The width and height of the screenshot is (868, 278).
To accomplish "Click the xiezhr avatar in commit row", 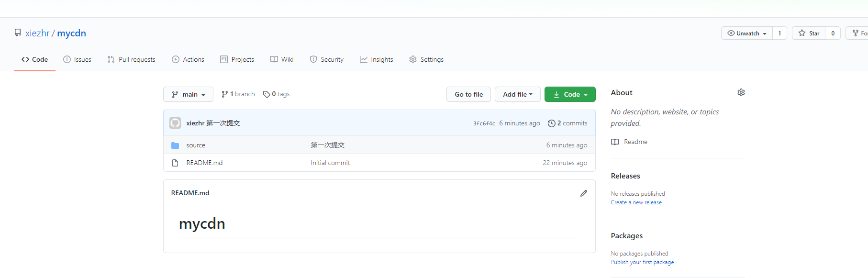I will pos(175,123).
